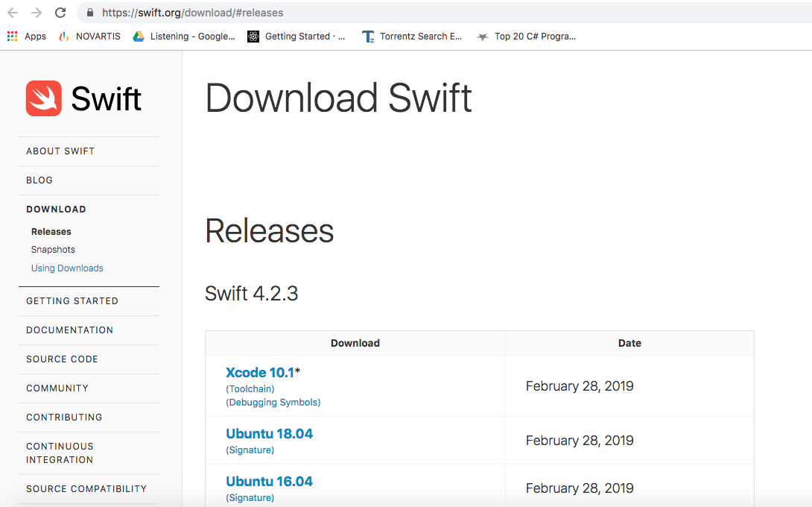Viewport: 812px width, 507px height.
Task: Select Snapshots under Download
Action: click(x=53, y=250)
